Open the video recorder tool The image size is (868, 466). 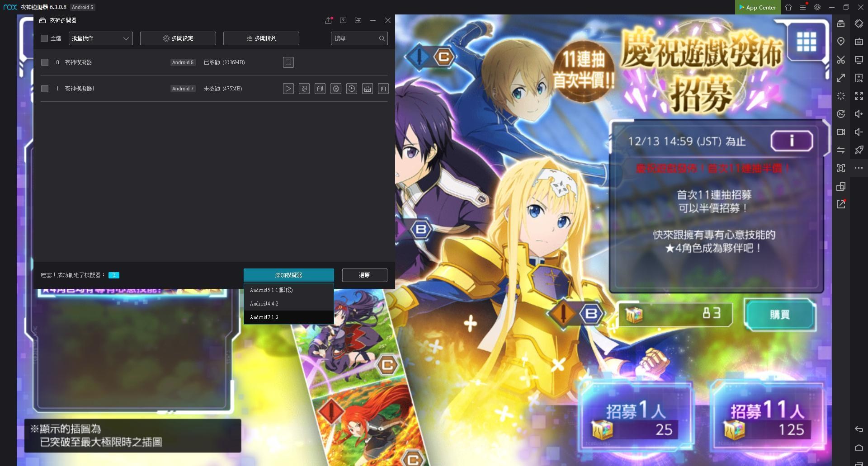click(841, 132)
